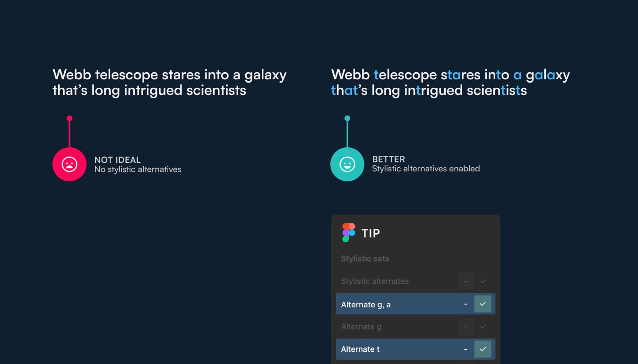Click the pink sad face icon
The image size is (638, 364).
69,164
